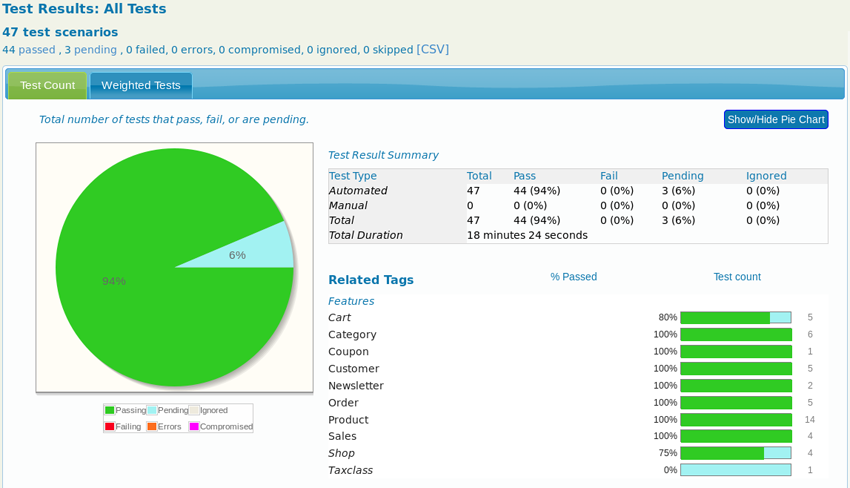The image size is (850, 488).
Task: Open the Cart feature tag
Action: 339,317
